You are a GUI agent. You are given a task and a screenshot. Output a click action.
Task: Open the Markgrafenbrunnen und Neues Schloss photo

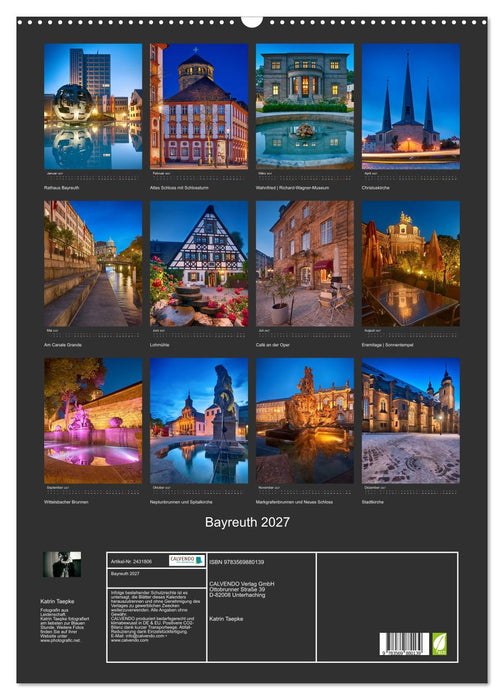click(305, 421)
